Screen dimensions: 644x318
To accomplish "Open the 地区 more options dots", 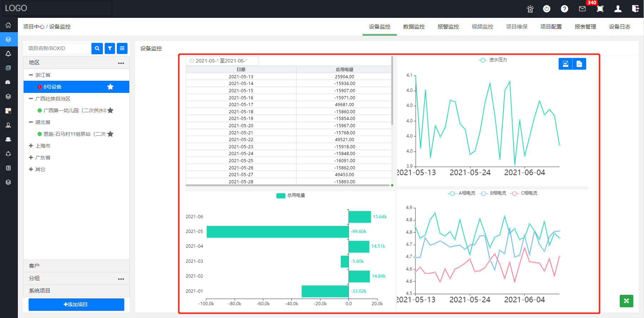I will (121, 63).
